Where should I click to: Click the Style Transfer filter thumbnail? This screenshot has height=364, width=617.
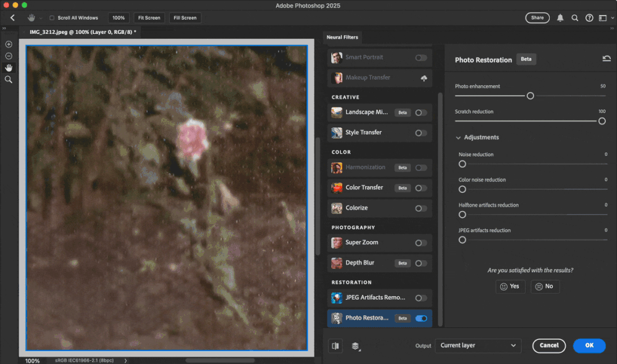tap(337, 133)
